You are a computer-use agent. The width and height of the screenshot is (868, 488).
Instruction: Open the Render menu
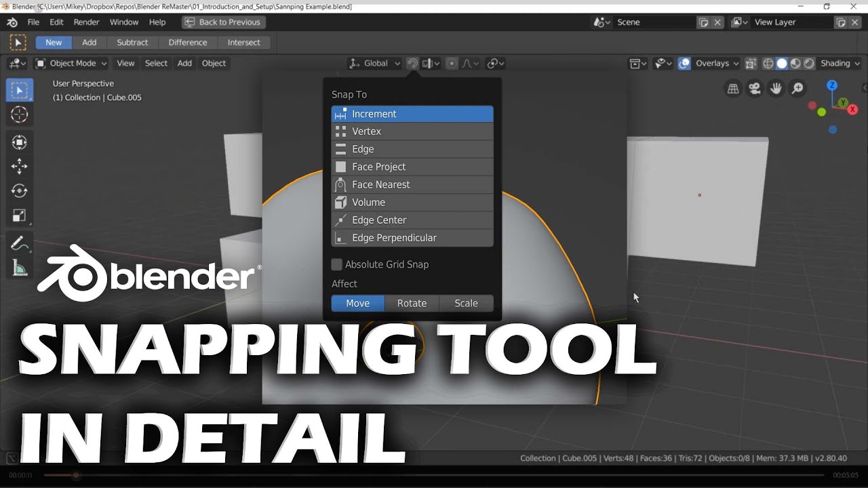tap(86, 22)
